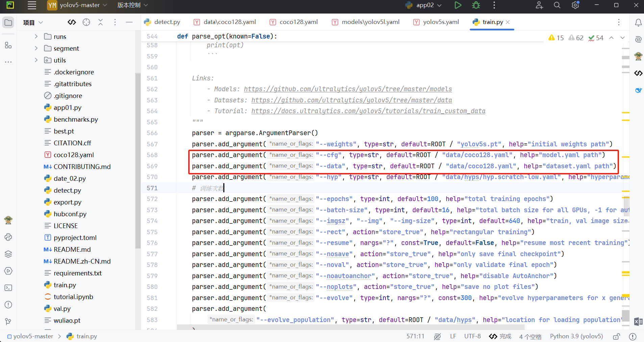Open AI assistant spiral icon

pyautogui.click(x=638, y=39)
